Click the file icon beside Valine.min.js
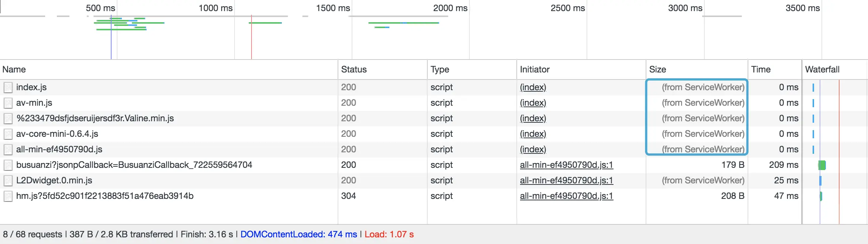Viewport: 868px width, 244px height. click(8, 119)
